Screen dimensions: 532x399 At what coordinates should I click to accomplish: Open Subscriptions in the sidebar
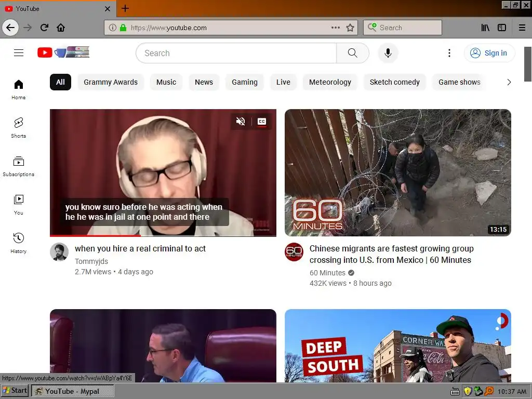click(19, 166)
